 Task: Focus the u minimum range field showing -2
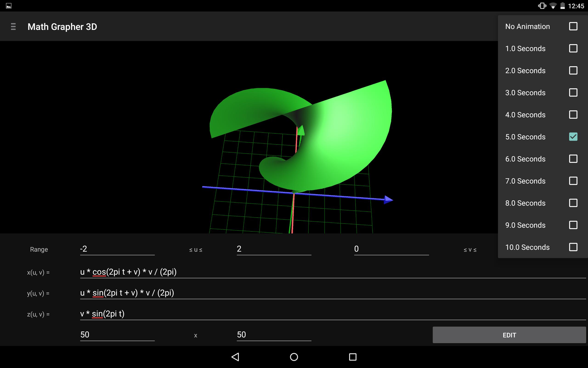[x=117, y=249]
